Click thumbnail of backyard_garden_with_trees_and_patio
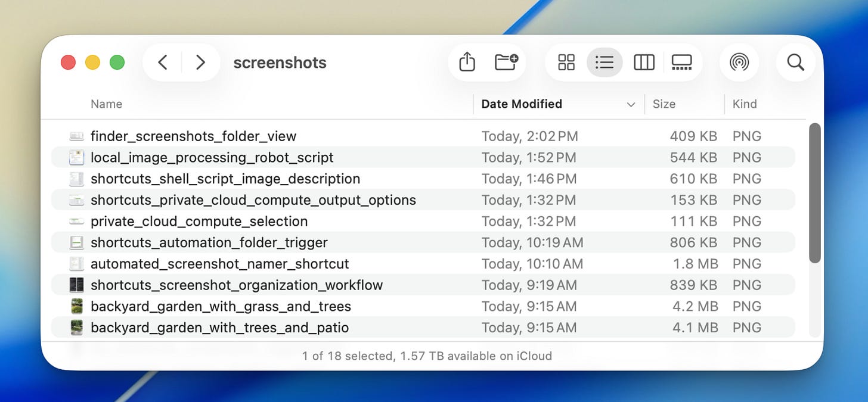The width and height of the screenshot is (868, 402). point(76,328)
